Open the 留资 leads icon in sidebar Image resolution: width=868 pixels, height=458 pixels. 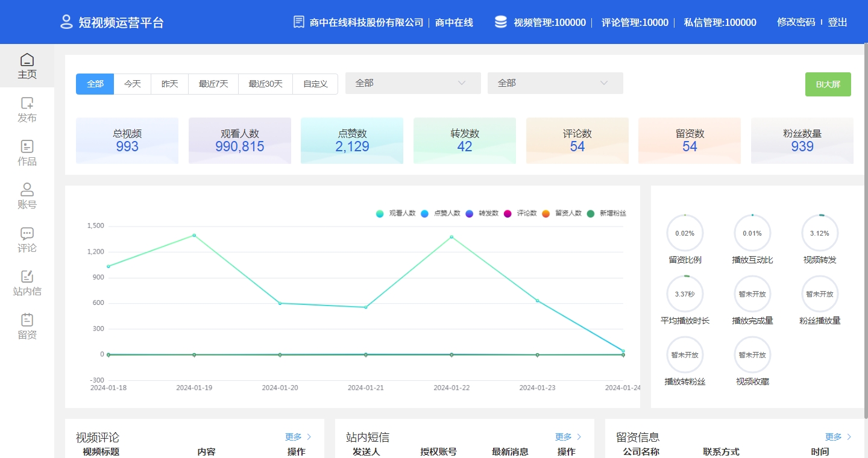[27, 320]
